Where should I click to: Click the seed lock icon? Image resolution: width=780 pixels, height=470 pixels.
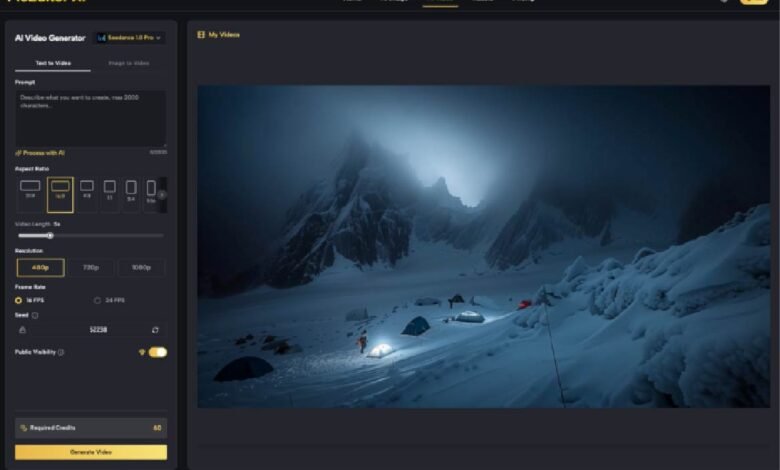pyautogui.click(x=22, y=329)
